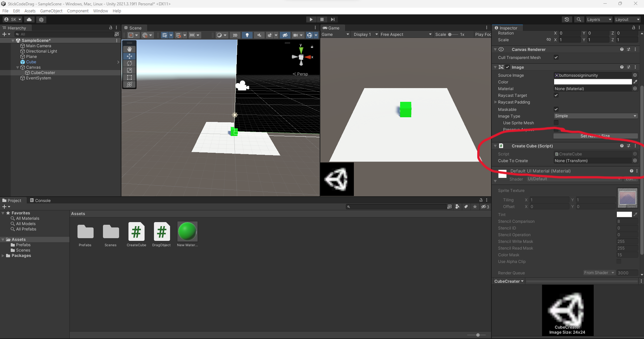Open the Layers dropdown
The width and height of the screenshot is (644, 339).
599,19
